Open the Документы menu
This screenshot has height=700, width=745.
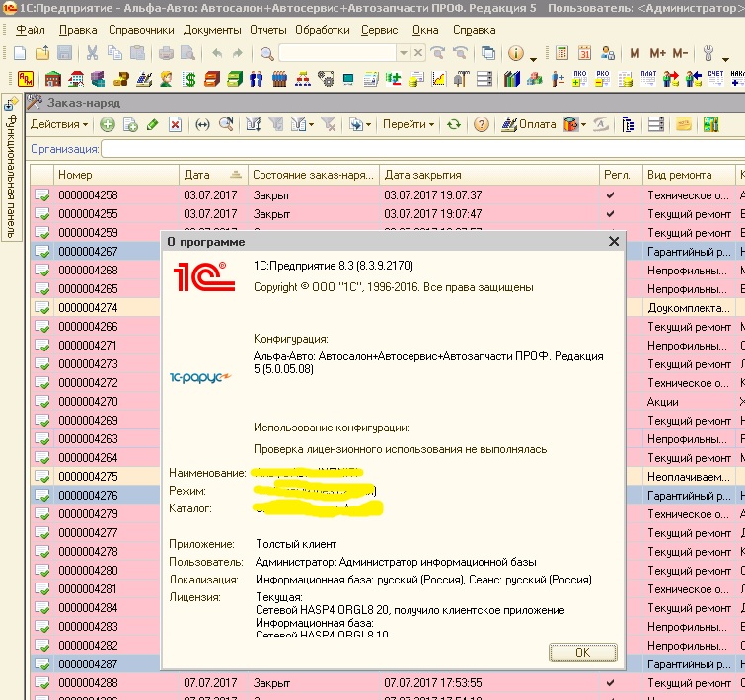tap(212, 30)
